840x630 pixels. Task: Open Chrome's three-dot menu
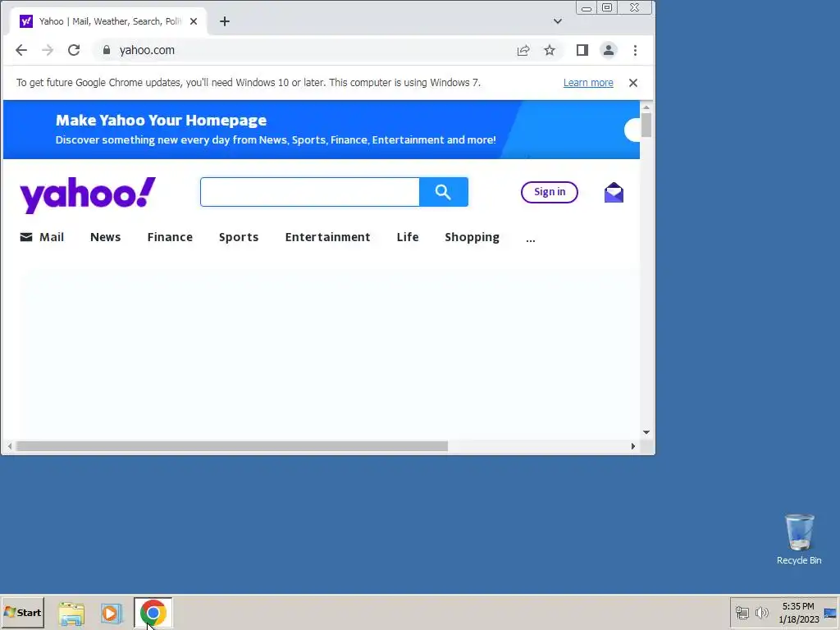click(x=636, y=50)
